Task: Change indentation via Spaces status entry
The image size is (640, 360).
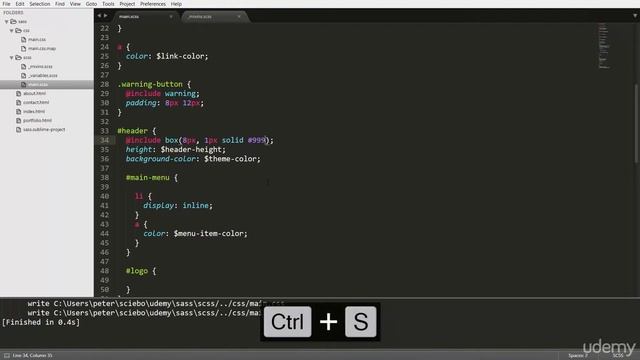Action: click(578, 356)
